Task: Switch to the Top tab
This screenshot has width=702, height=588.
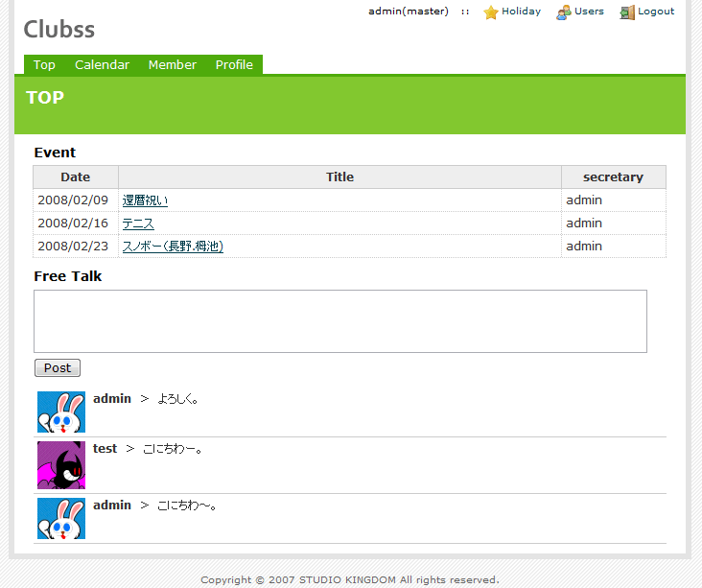Action: (x=44, y=65)
